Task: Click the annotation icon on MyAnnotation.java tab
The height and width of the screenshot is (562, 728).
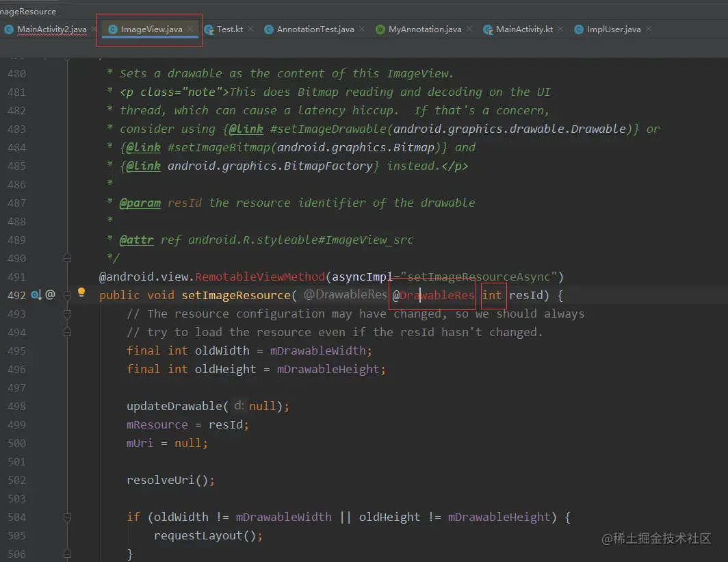Action: [380, 29]
